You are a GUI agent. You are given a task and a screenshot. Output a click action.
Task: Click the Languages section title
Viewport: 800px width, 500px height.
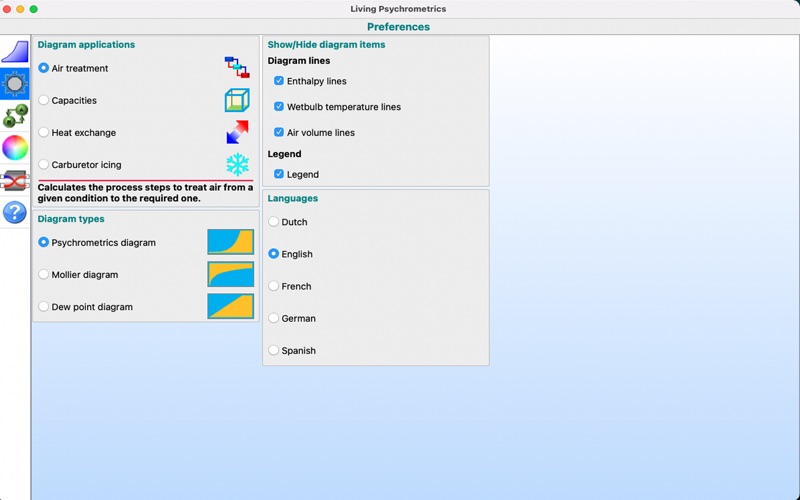pyautogui.click(x=293, y=198)
